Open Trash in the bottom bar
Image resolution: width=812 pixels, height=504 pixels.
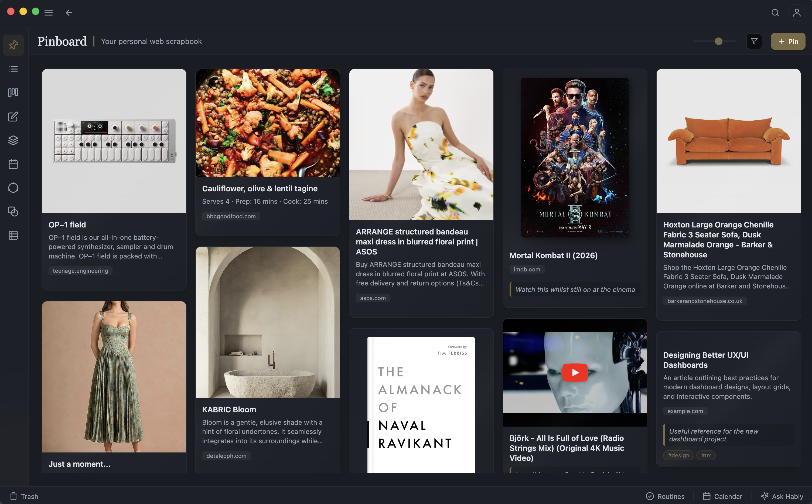point(24,496)
